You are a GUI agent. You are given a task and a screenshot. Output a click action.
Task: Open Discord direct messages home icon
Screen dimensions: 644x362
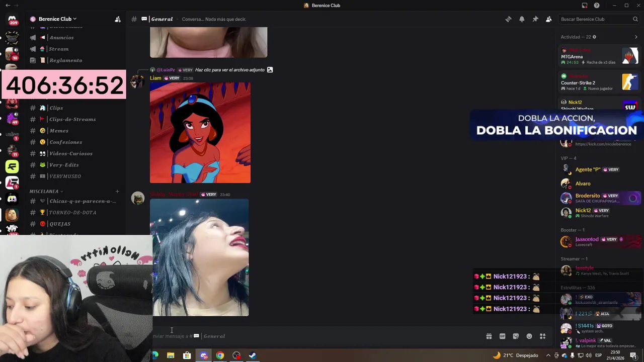12,19
